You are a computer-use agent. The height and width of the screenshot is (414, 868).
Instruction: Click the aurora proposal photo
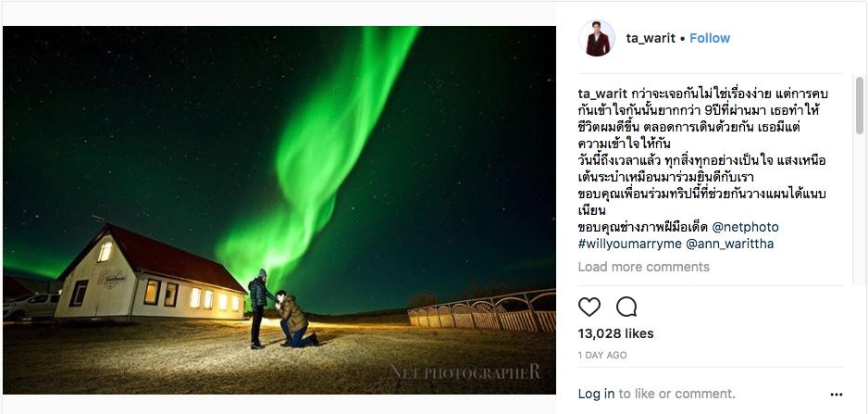(279, 210)
